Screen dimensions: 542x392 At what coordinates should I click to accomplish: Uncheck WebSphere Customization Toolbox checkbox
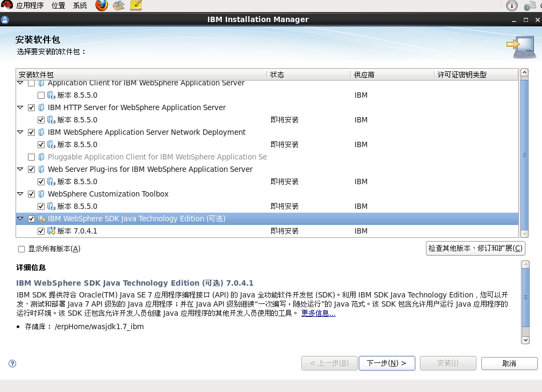pos(32,194)
